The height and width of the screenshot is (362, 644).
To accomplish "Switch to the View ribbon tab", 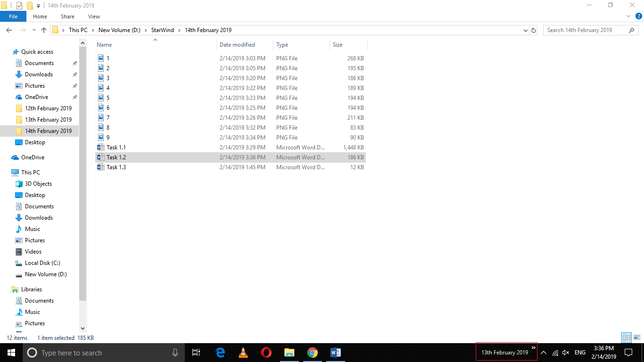I will tap(93, 16).
